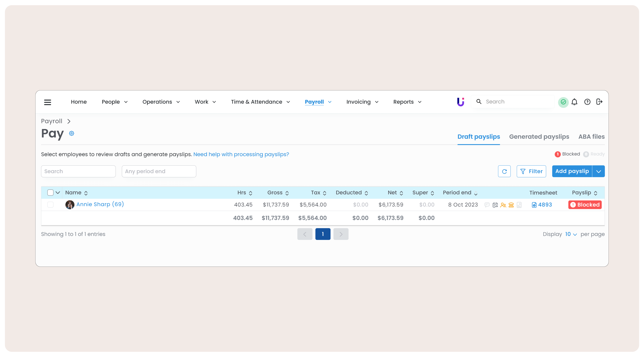Select Annie Sharp's row checkbox
The height and width of the screenshot is (357, 644).
(50, 205)
